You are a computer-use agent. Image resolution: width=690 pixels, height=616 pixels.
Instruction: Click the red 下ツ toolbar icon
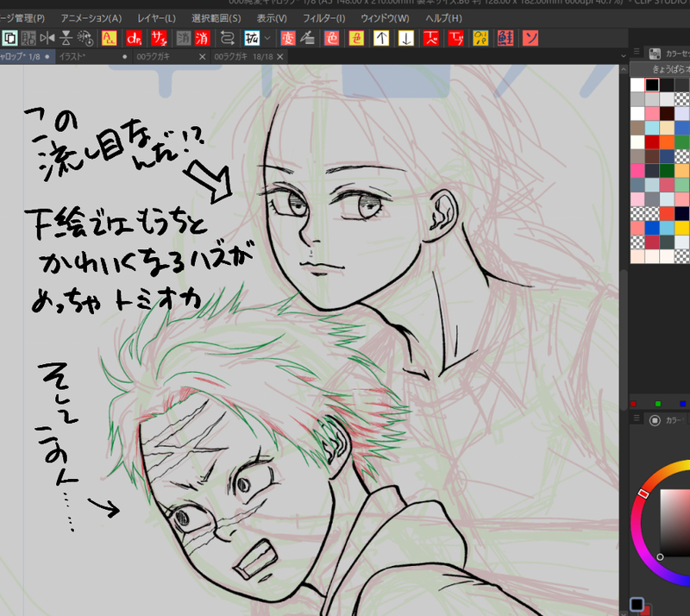pos(456,38)
